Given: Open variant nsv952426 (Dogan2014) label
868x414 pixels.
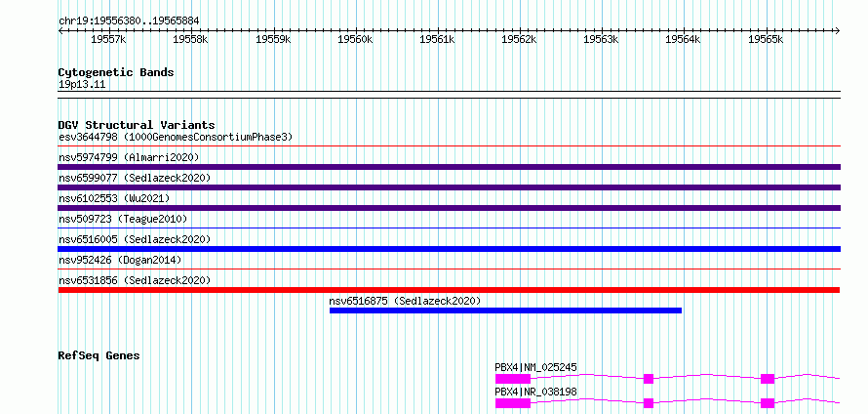Looking at the screenshot, I should click(120, 260).
